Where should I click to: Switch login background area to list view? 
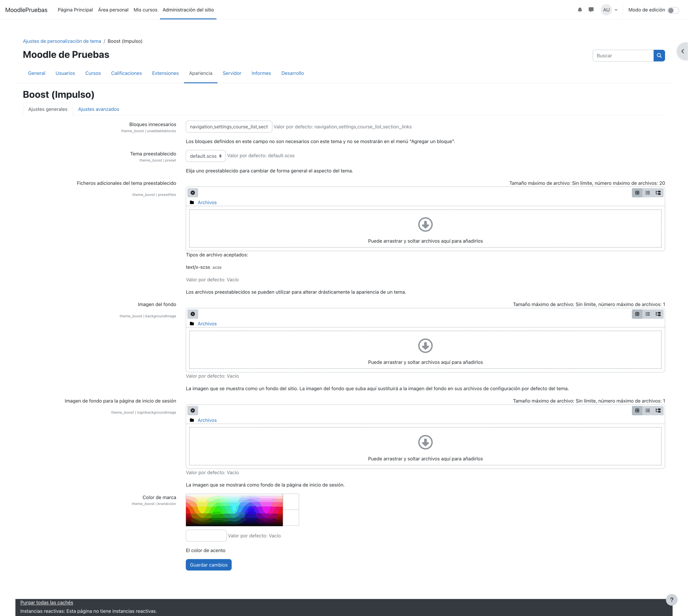tap(647, 410)
